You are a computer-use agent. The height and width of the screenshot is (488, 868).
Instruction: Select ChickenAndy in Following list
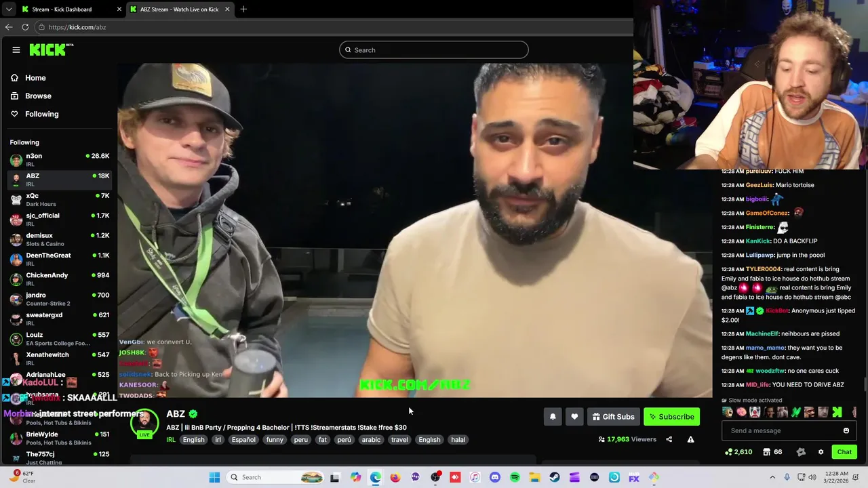coord(60,279)
